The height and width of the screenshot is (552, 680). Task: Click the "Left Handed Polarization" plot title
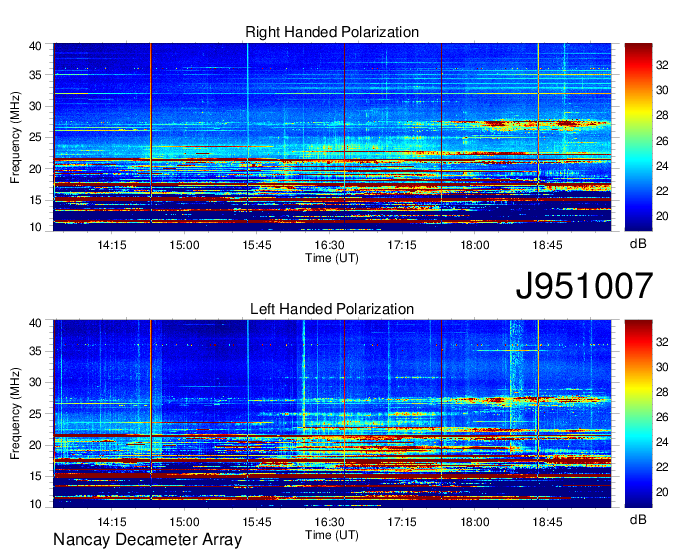332,309
